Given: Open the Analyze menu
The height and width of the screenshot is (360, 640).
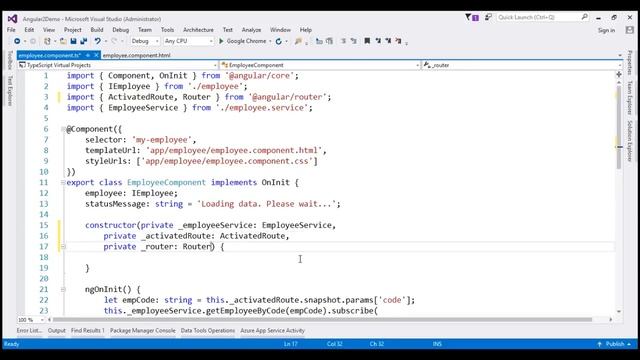Looking at the screenshot, I should tap(251, 30).
